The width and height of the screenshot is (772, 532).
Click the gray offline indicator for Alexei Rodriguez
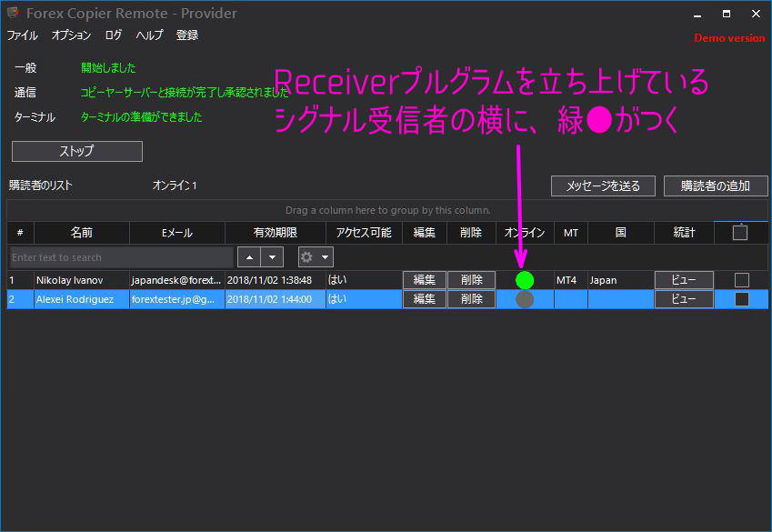(524, 298)
